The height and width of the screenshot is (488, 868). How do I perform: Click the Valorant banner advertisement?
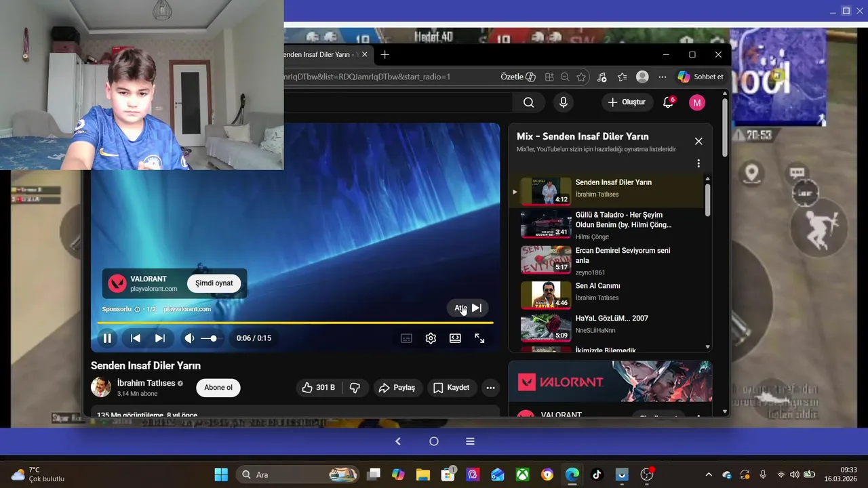point(610,382)
